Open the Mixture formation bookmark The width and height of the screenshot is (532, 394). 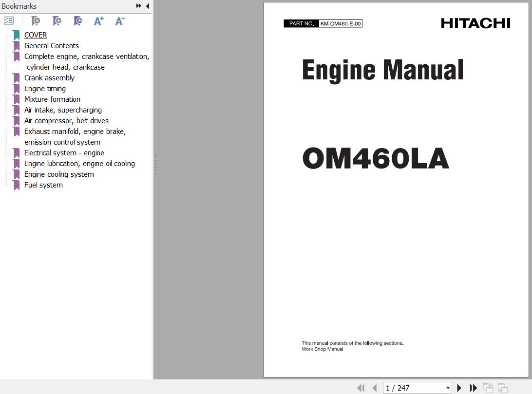52,99
